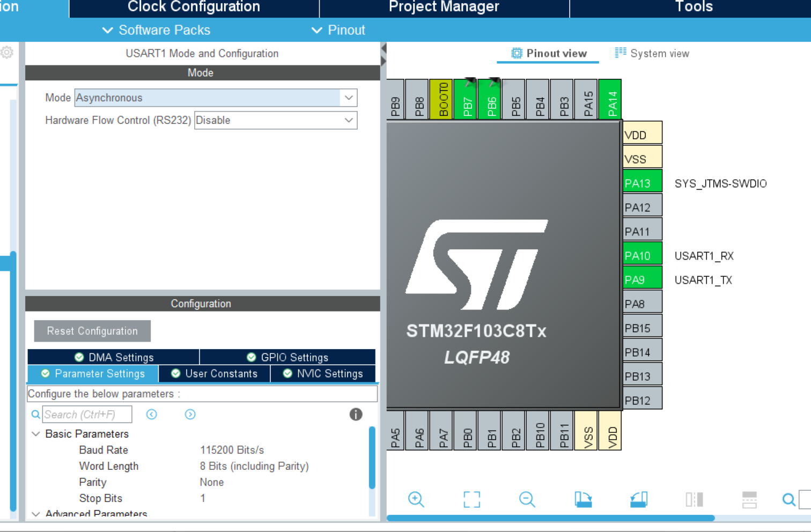Click the PA5 pin on the chip

pyautogui.click(x=395, y=431)
